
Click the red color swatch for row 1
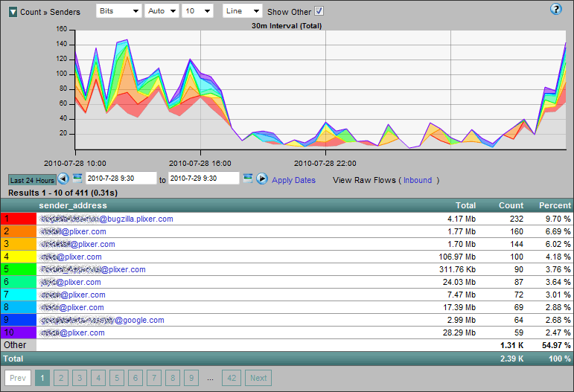[x=18, y=219]
